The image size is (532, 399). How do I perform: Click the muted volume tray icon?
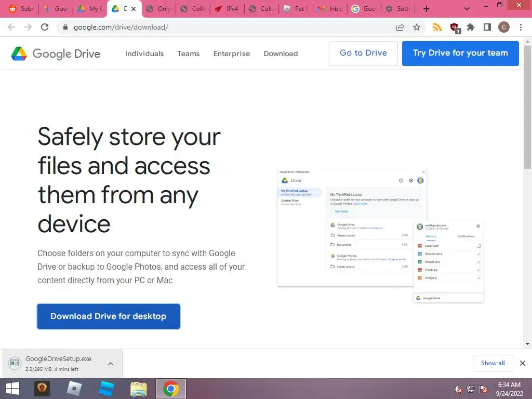click(x=458, y=389)
